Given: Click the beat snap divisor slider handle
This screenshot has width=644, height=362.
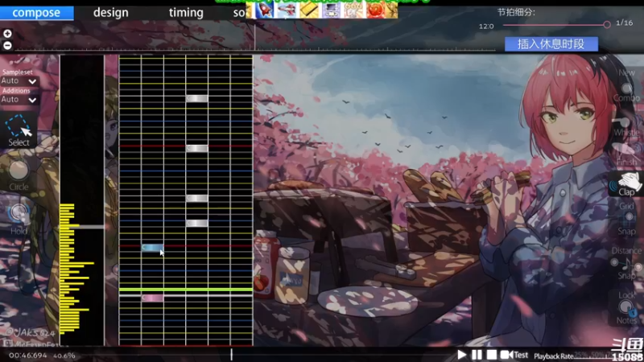Looking at the screenshot, I should pyautogui.click(x=607, y=25).
